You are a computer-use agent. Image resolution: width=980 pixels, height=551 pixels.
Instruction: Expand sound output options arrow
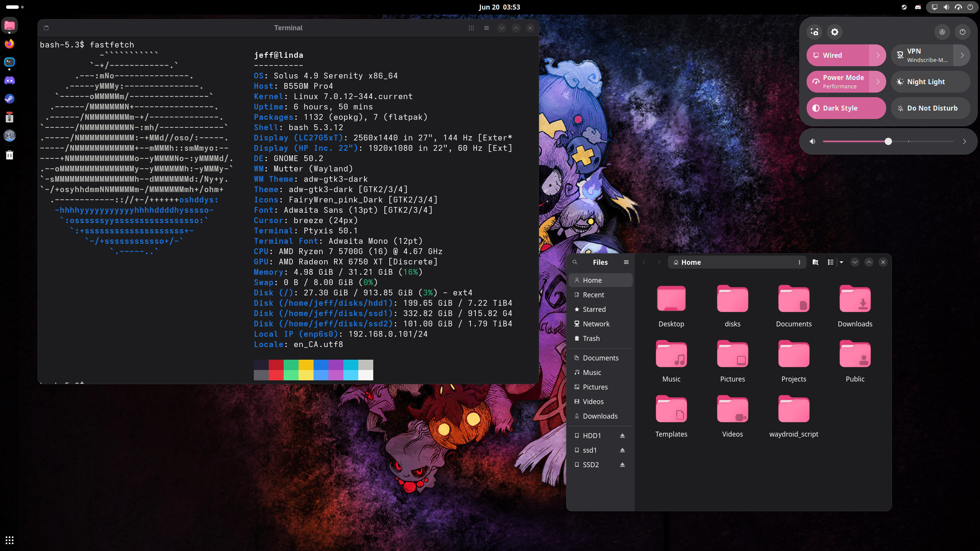[964, 141]
